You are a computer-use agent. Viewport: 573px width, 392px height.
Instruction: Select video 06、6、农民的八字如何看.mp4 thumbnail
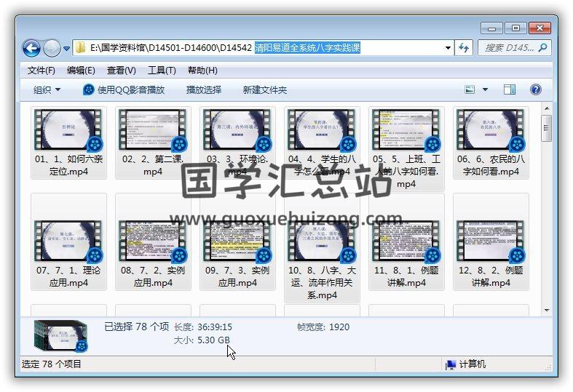[491, 129]
